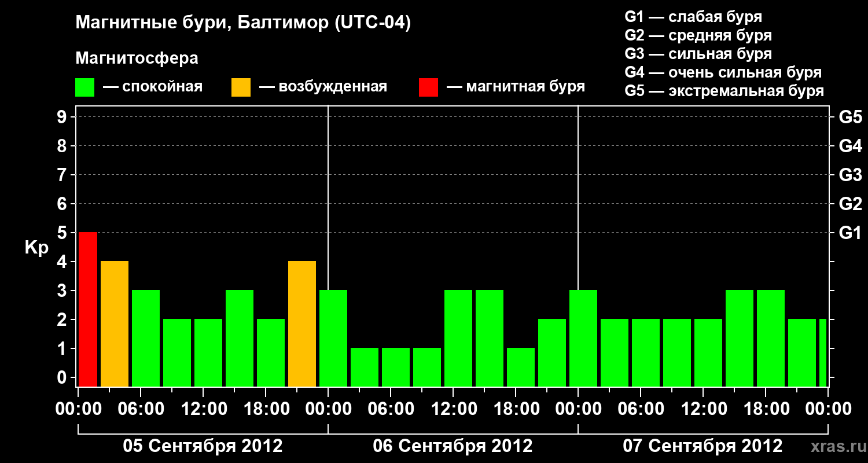Image resolution: width=868 pixels, height=463 pixels.
Task: Click the orange Kp 4 bar at 21:00 on 05 Сентября
Action: click(x=302, y=324)
